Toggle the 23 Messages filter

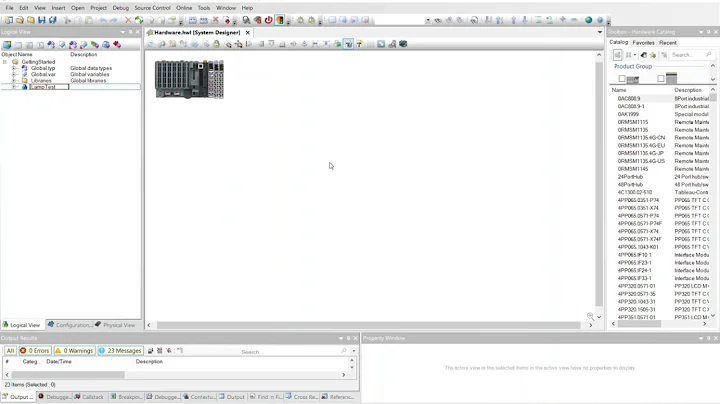(x=120, y=351)
